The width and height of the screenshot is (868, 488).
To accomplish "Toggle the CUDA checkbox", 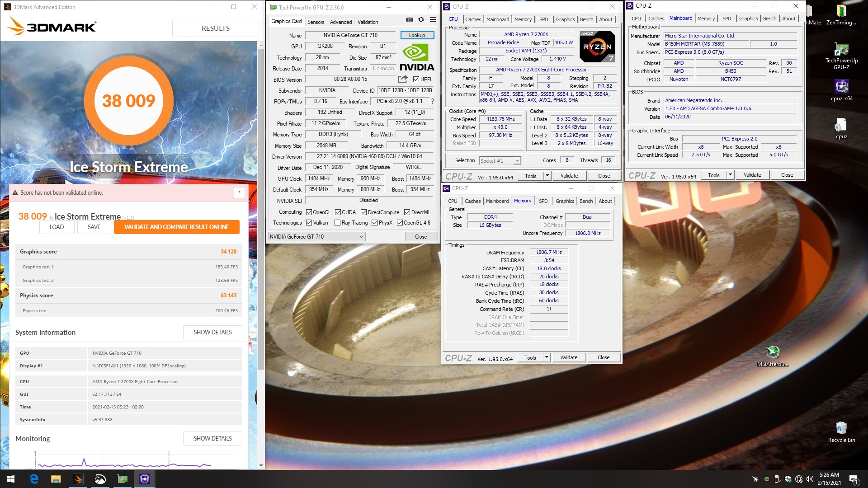I will [x=338, y=212].
